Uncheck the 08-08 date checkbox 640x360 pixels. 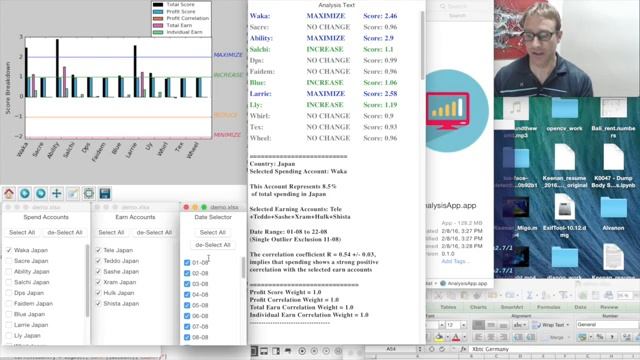(187, 337)
